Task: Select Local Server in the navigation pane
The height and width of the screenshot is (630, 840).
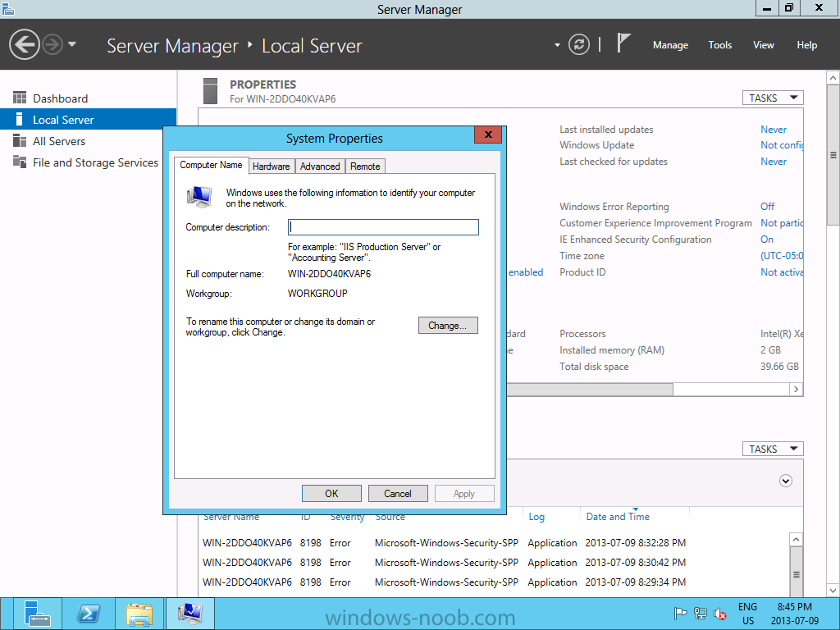Action: [89, 120]
